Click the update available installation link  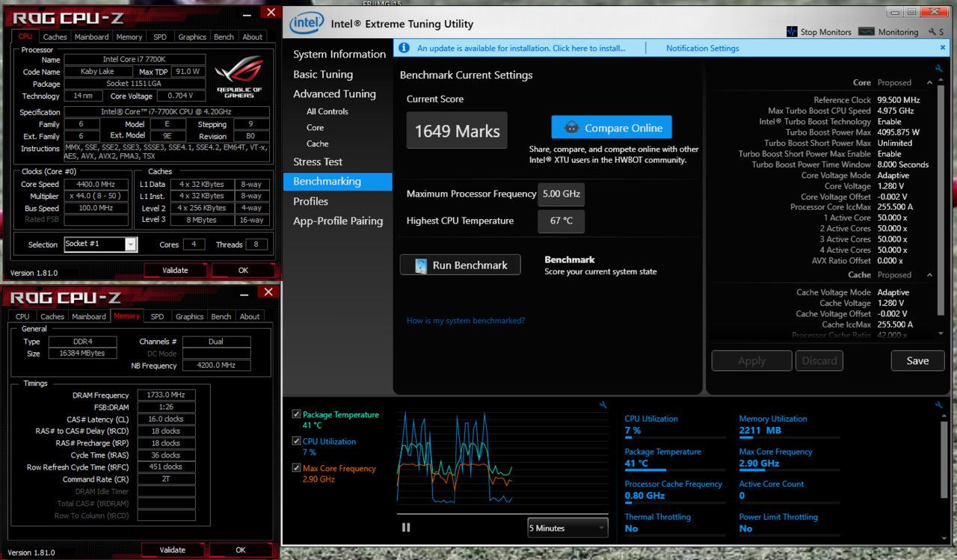(521, 48)
